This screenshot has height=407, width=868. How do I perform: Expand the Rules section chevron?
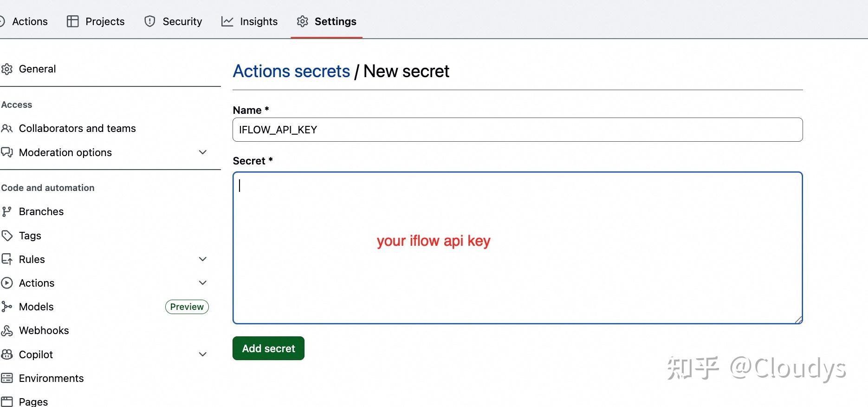click(203, 259)
